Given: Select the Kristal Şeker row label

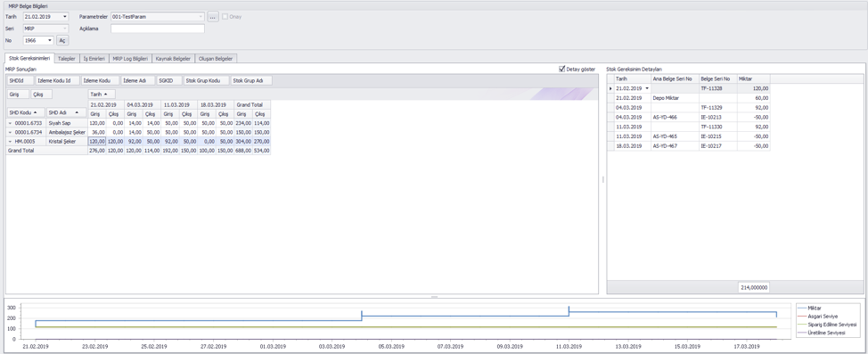Looking at the screenshot, I should coord(67,142).
